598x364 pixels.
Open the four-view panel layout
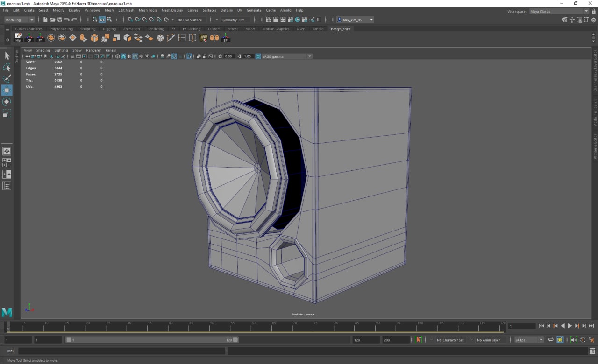[7, 162]
